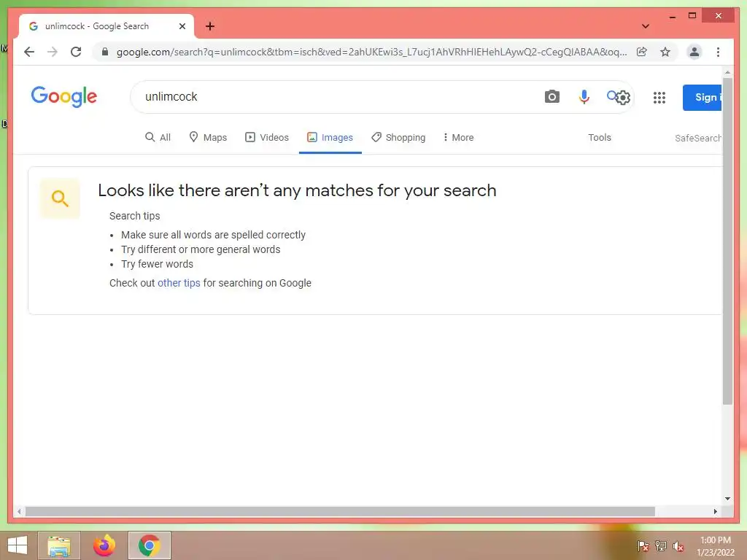The width and height of the screenshot is (747, 560).
Task: Close the unlimcock Google Search tab
Action: pyautogui.click(x=182, y=26)
